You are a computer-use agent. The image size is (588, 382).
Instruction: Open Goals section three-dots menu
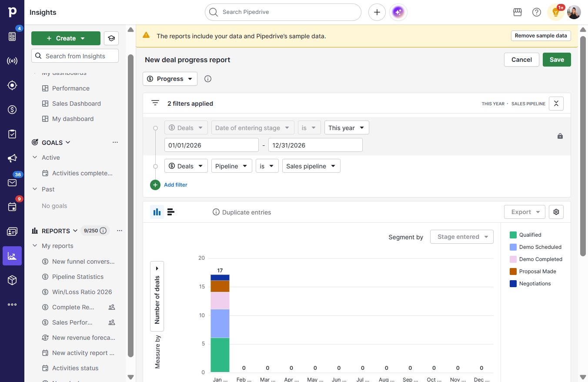115,142
